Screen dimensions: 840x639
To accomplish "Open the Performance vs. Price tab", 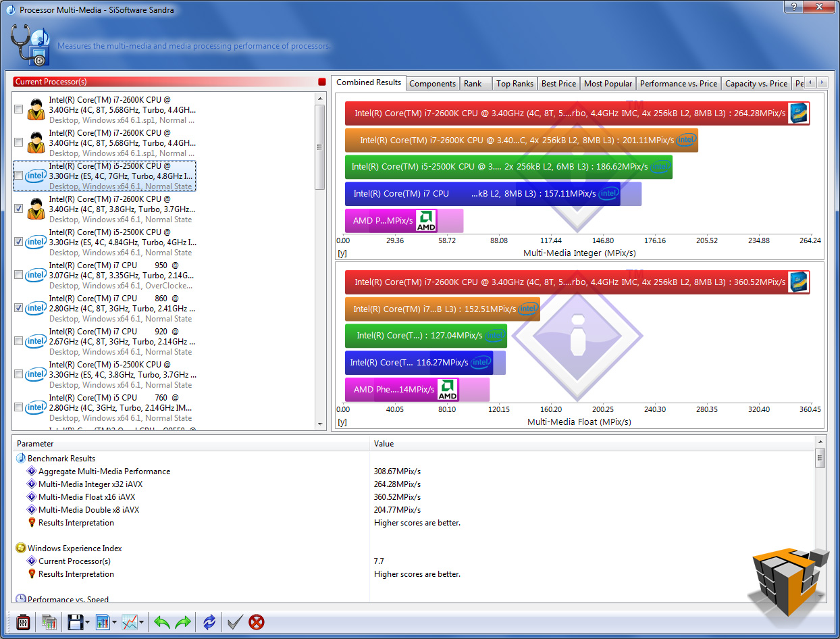I will pyautogui.click(x=679, y=84).
